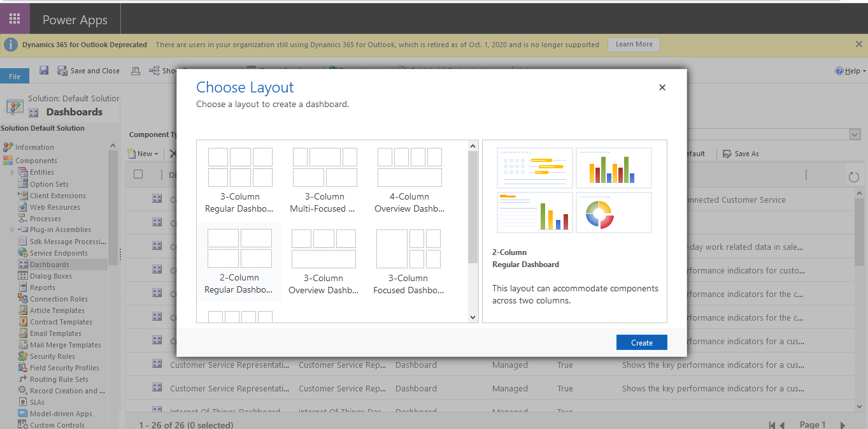
Task: Click the Print icon in the toolbar
Action: pos(136,70)
